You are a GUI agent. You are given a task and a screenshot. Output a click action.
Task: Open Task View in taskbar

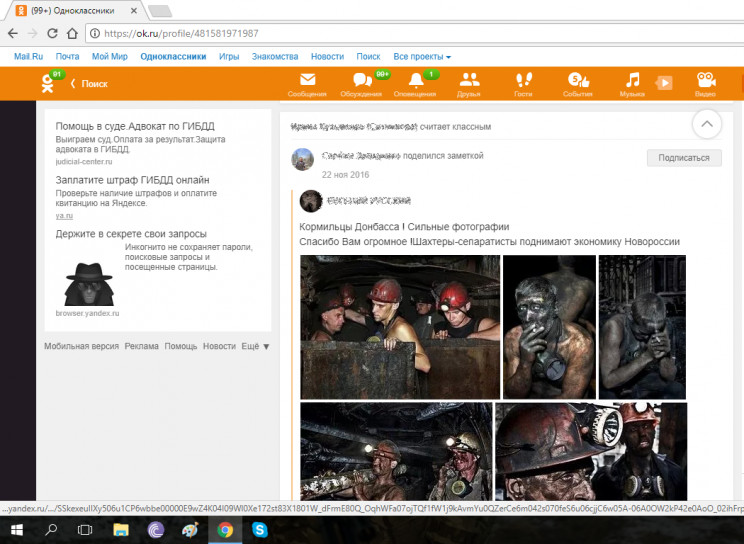[x=85, y=530]
